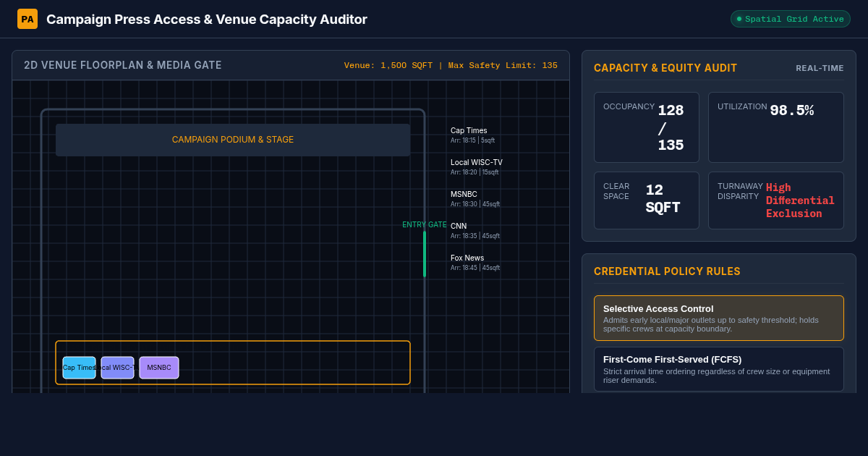Click the Credential Policy Rules heading
This screenshot has width=868, height=456.
667,271
